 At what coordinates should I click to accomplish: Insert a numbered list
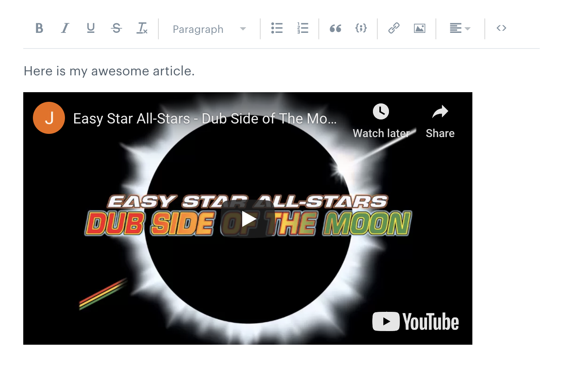click(303, 28)
